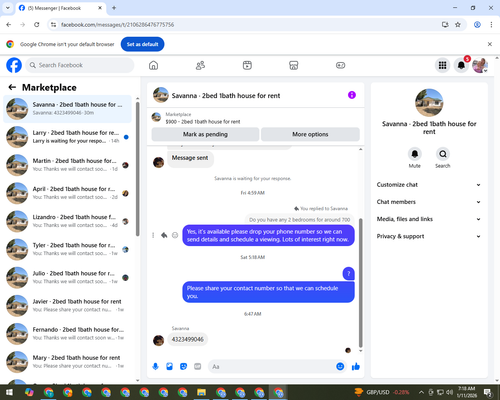Open Javier conversation in list
The height and width of the screenshot is (400, 500).
[x=67, y=305]
